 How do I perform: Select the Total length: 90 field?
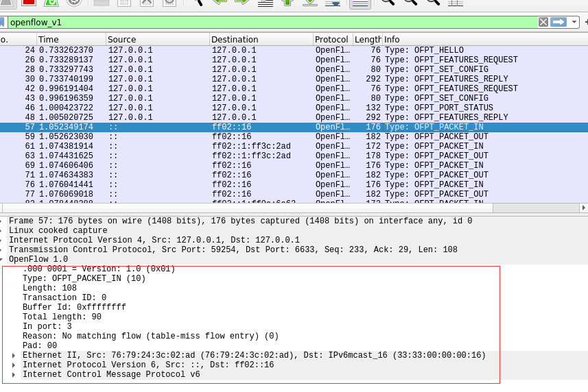click(x=62, y=317)
